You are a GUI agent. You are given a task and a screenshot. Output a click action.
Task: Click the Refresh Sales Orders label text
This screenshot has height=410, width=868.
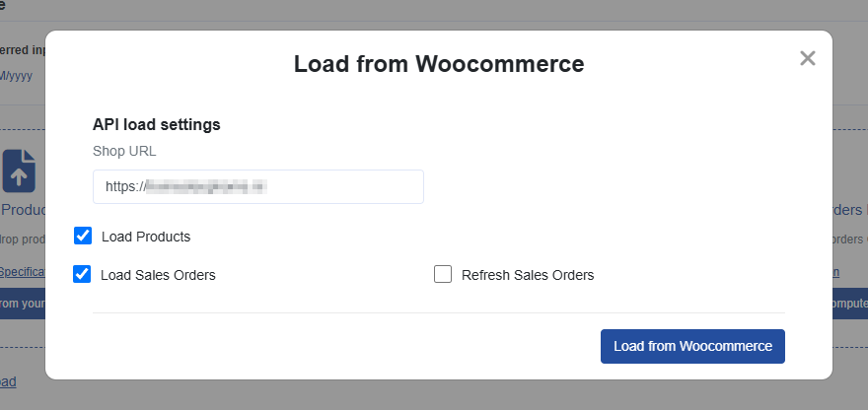pos(528,275)
